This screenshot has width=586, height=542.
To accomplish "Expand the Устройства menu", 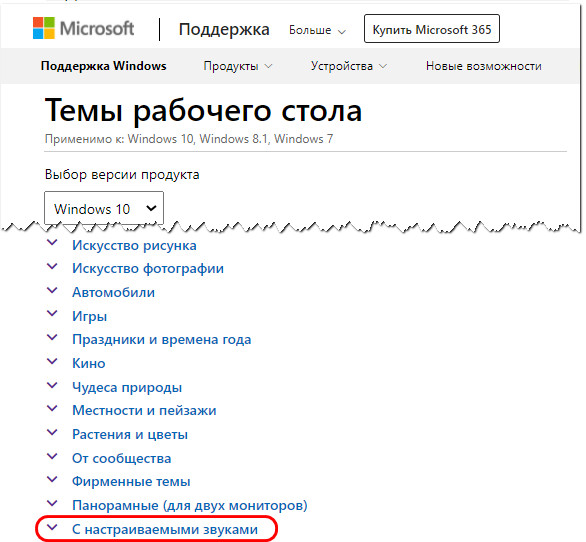I will (x=349, y=66).
